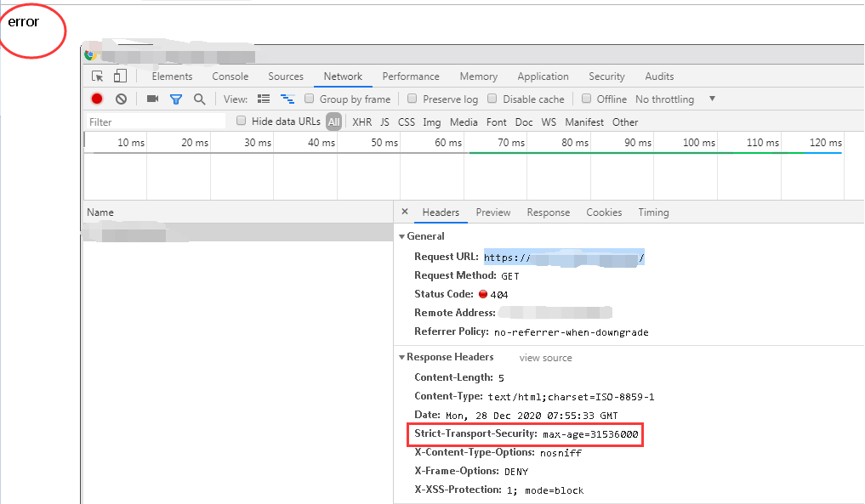Enable the Preserve log checkbox
Screen dimensions: 865x504
point(414,99)
